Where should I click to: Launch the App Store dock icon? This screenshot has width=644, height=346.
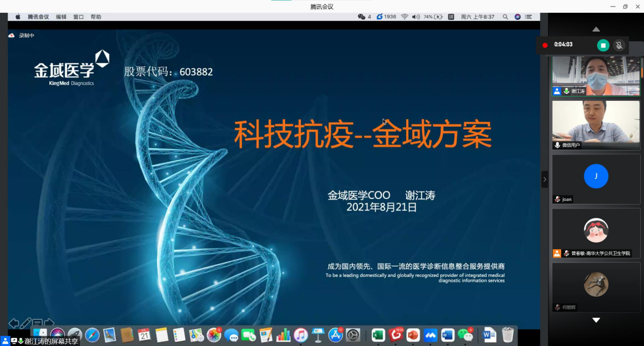click(x=335, y=335)
